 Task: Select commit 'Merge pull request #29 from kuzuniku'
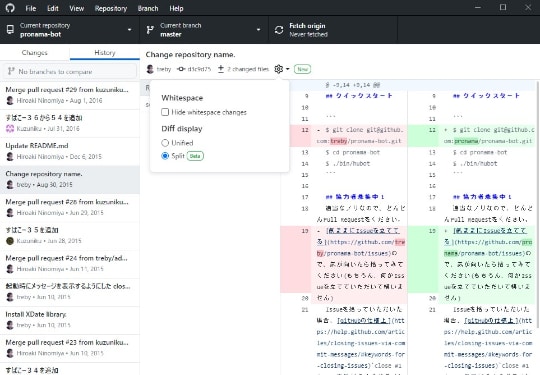[x=70, y=95]
